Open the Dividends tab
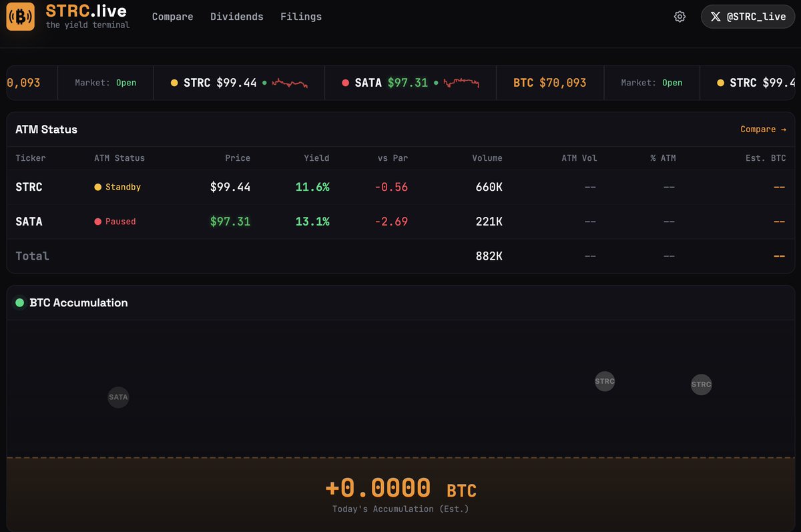The width and height of the screenshot is (801, 532). (237, 16)
